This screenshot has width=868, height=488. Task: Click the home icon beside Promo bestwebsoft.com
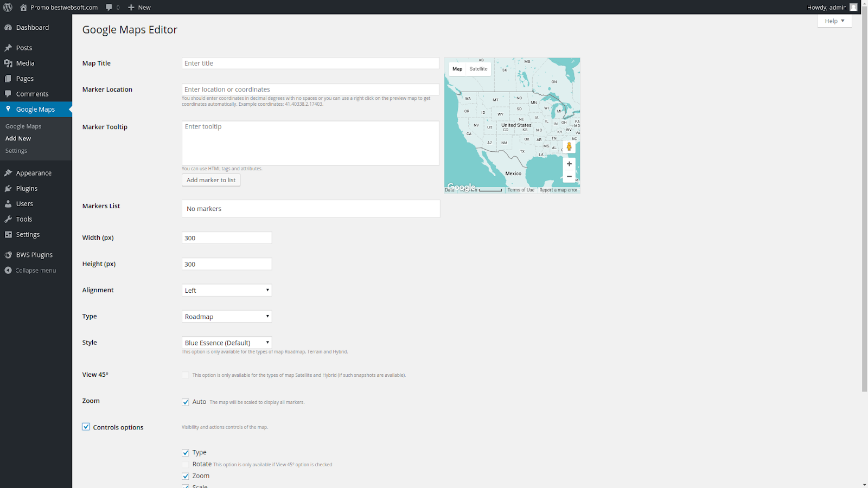point(23,7)
